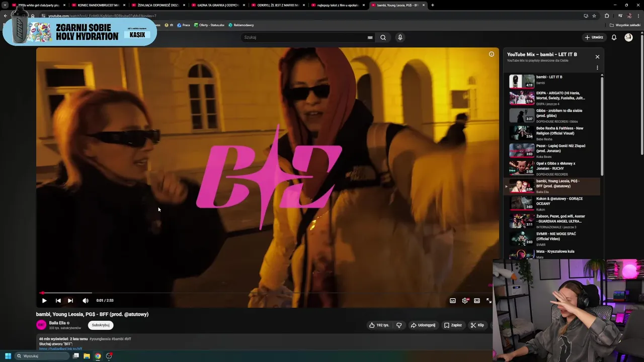Click the Windows taskbar Wyszukaj search box
The image size is (644, 362).
(42, 356)
